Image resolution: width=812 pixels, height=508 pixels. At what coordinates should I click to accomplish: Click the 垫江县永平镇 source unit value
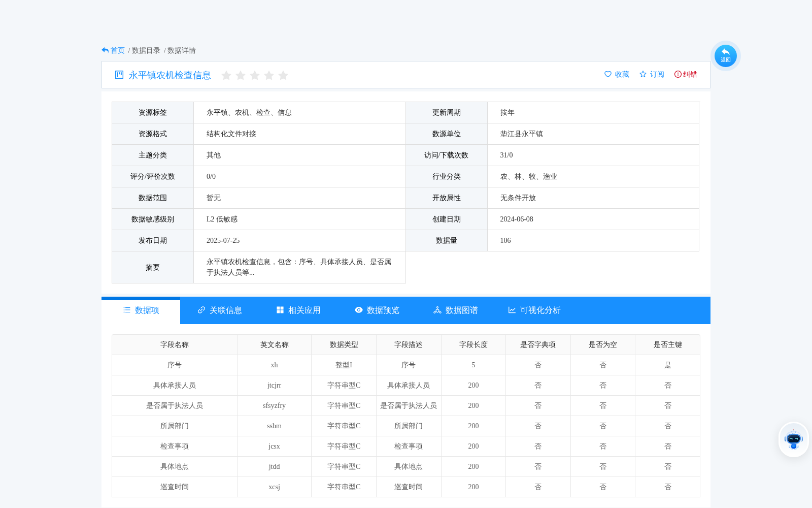tap(522, 134)
